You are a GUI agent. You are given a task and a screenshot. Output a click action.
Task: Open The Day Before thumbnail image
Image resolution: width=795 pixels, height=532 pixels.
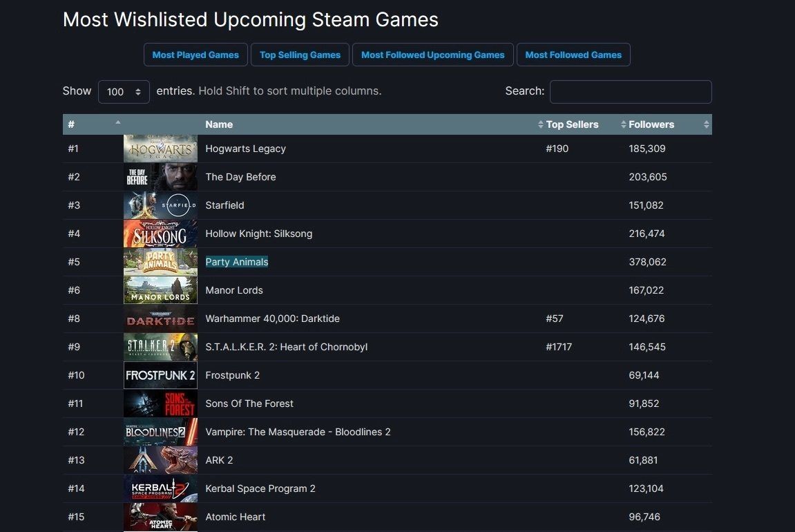(160, 177)
